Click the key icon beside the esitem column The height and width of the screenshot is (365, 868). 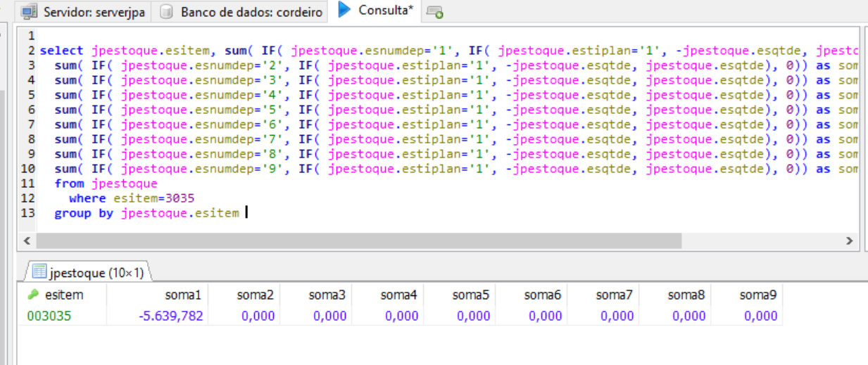[x=32, y=295]
